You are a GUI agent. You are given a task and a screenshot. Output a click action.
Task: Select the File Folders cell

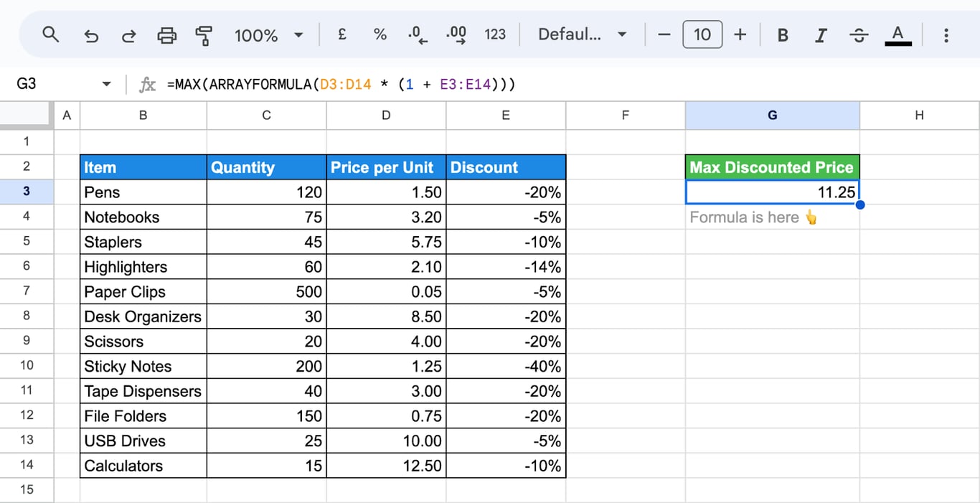pos(143,415)
